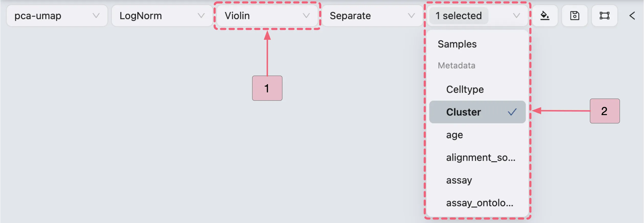Open the 1 selected metadata dropdown
This screenshot has height=223, width=644.
point(477,16)
